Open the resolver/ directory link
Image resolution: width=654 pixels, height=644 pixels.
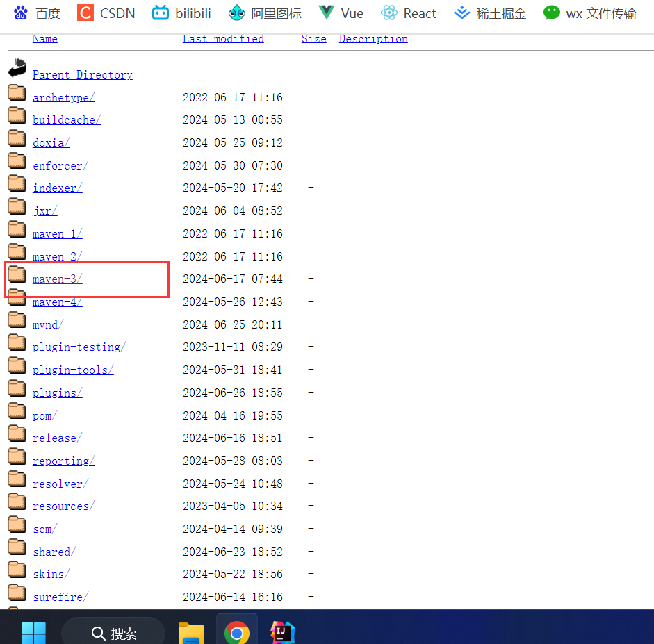click(60, 484)
